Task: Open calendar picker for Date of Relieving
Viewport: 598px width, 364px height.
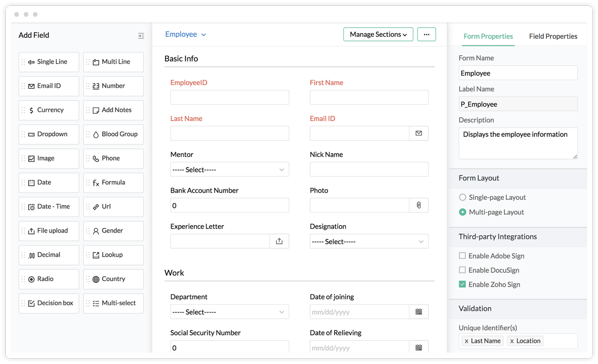Action: [x=418, y=348]
